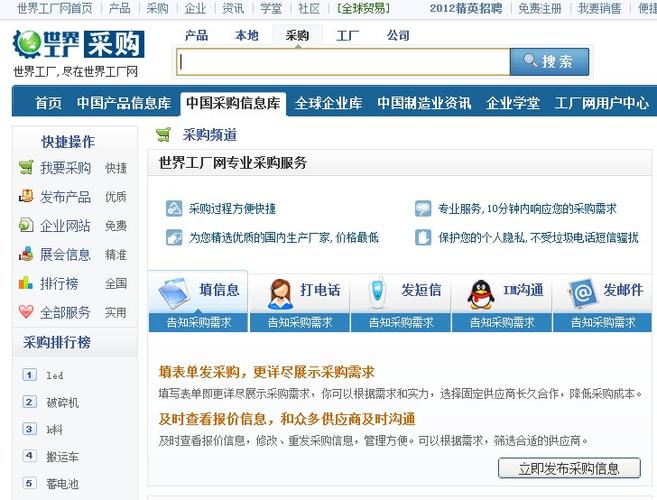Click the privacy icon beside 保护您的个人隐私
Viewport: 657px width, 500px height.
pos(423,237)
